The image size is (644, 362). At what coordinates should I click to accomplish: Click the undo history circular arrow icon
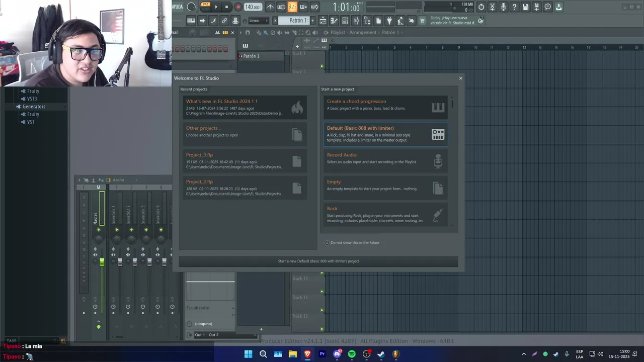(481, 7)
